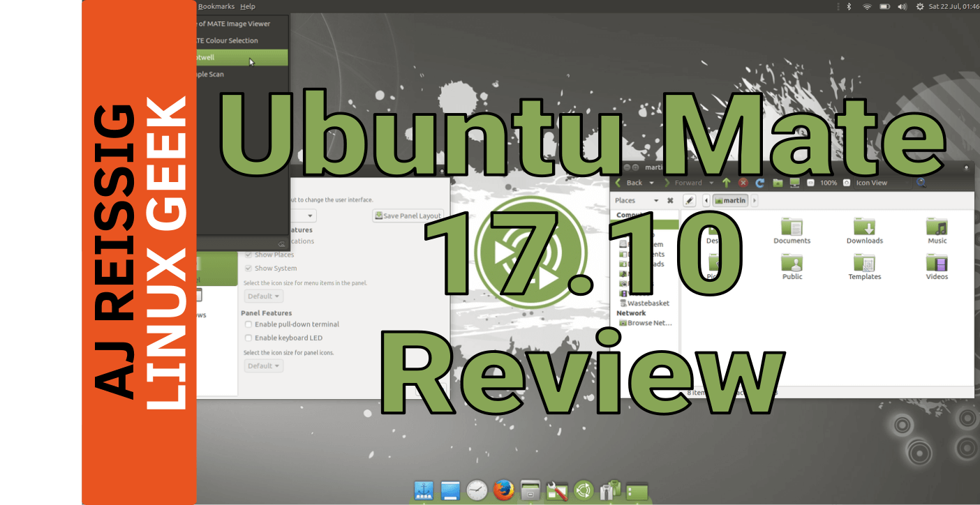This screenshot has width=980, height=505.
Task: Open the Downloads folder
Action: [x=865, y=231]
